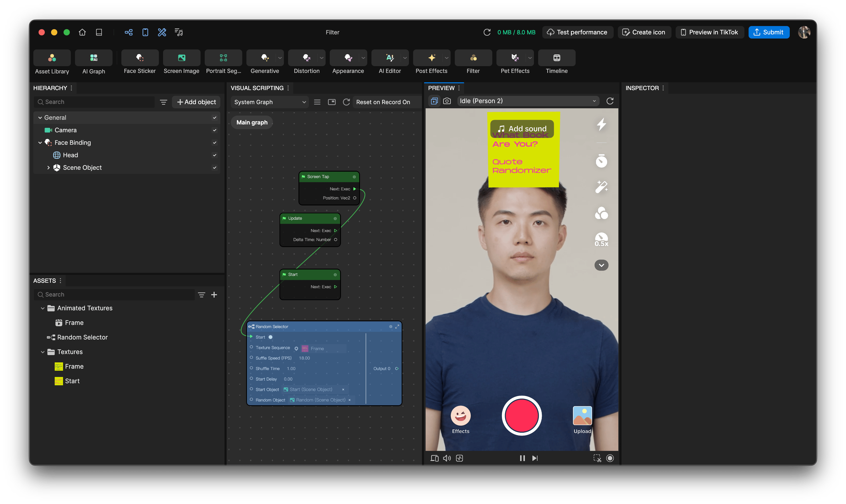Open the Hierarchy panel options menu

point(71,88)
